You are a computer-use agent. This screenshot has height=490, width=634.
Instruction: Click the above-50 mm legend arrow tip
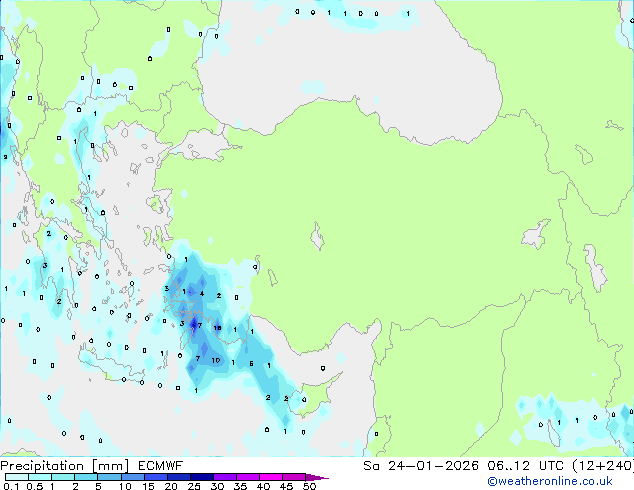point(317,477)
